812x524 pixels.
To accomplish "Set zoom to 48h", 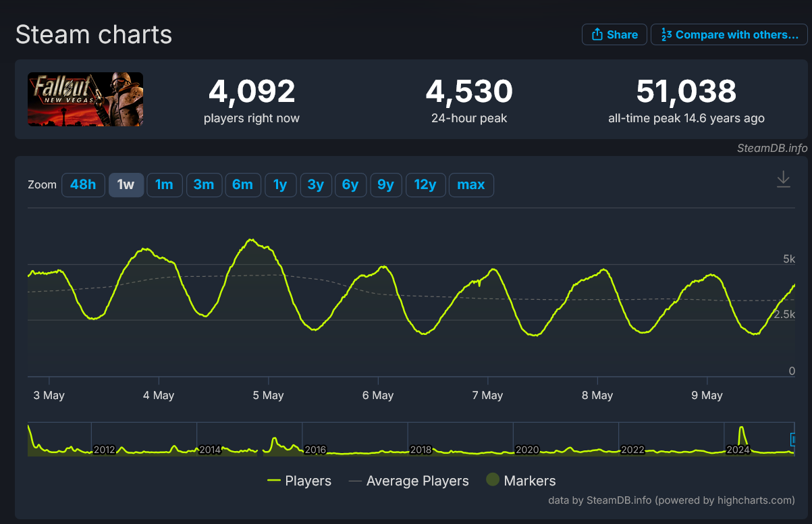I will 83,184.
